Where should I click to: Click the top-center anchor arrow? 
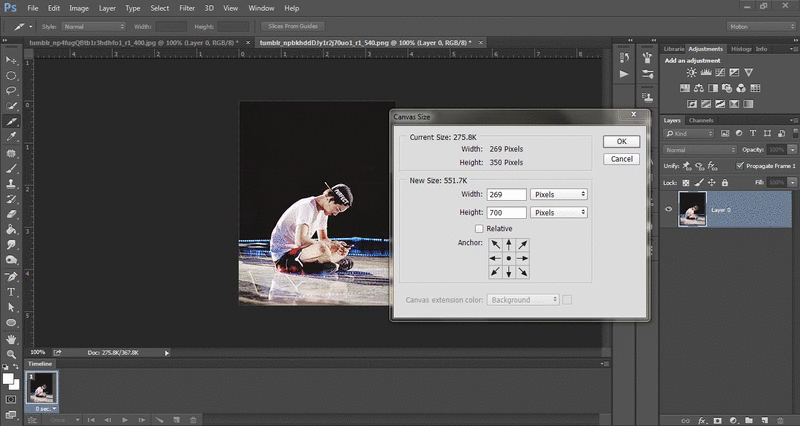[509, 245]
